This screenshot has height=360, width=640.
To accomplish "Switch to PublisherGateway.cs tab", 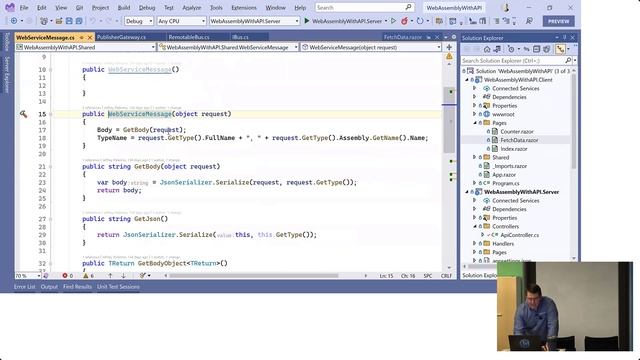I will point(121,37).
